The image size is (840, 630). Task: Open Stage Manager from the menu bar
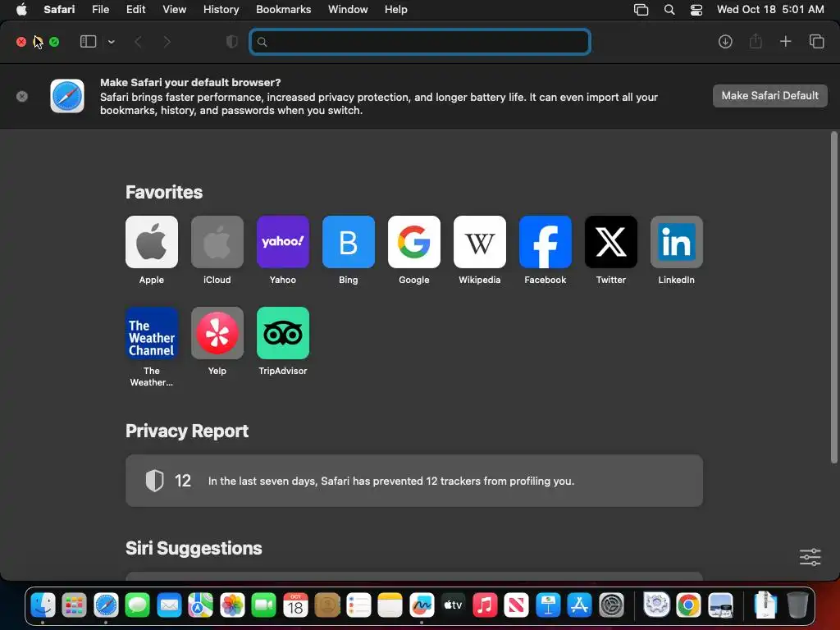(641, 10)
